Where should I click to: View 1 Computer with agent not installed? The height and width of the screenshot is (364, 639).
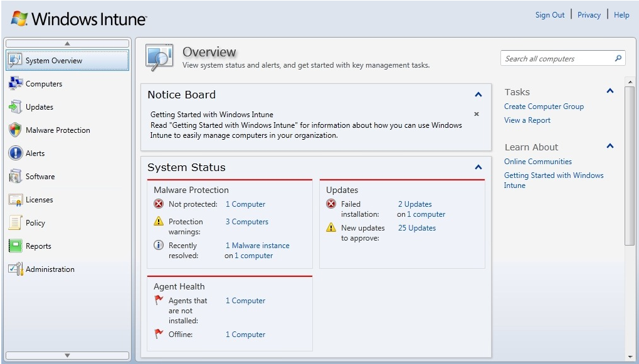click(245, 301)
